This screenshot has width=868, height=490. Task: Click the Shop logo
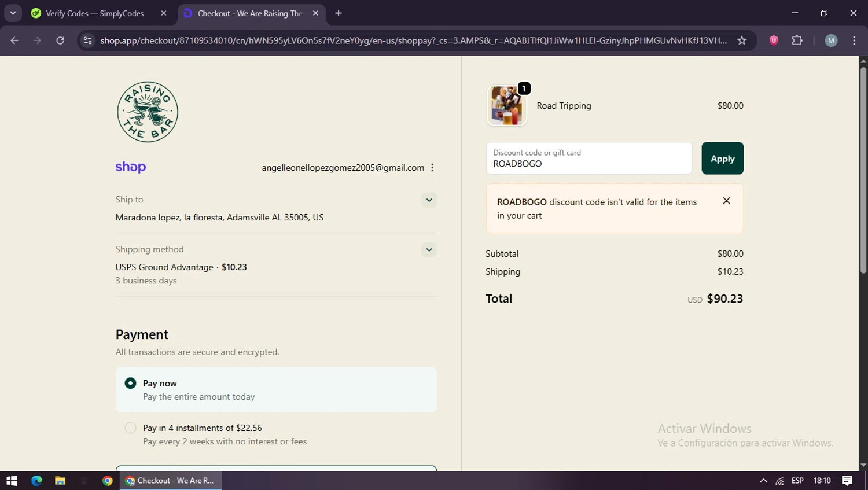tap(131, 167)
